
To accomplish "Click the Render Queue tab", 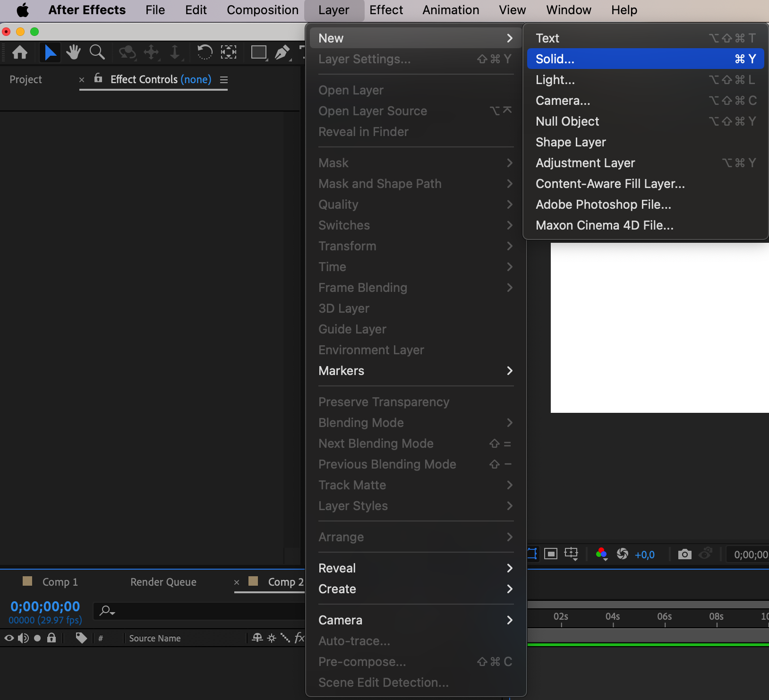I will click(163, 582).
